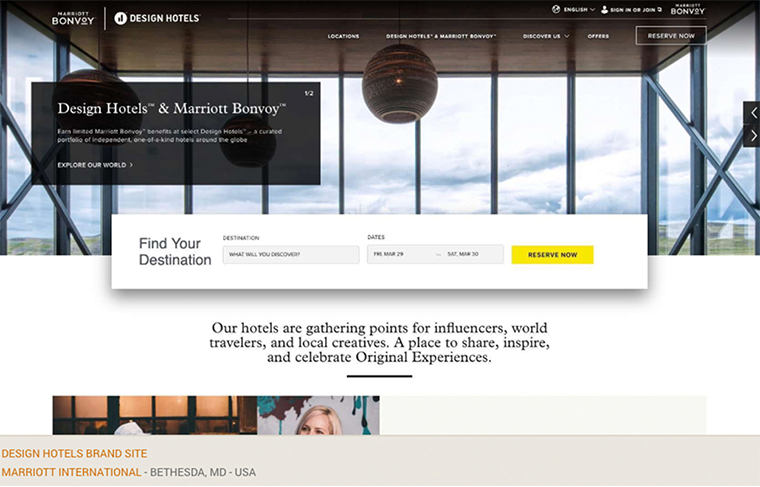Select the Offers menu item

[x=598, y=36]
